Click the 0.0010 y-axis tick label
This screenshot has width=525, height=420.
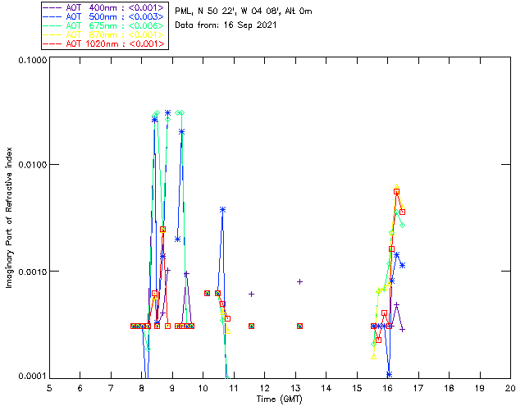pyautogui.click(x=33, y=271)
